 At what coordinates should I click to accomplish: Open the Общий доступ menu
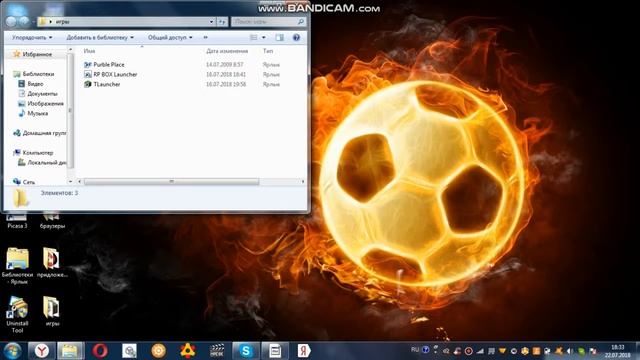pyautogui.click(x=170, y=38)
